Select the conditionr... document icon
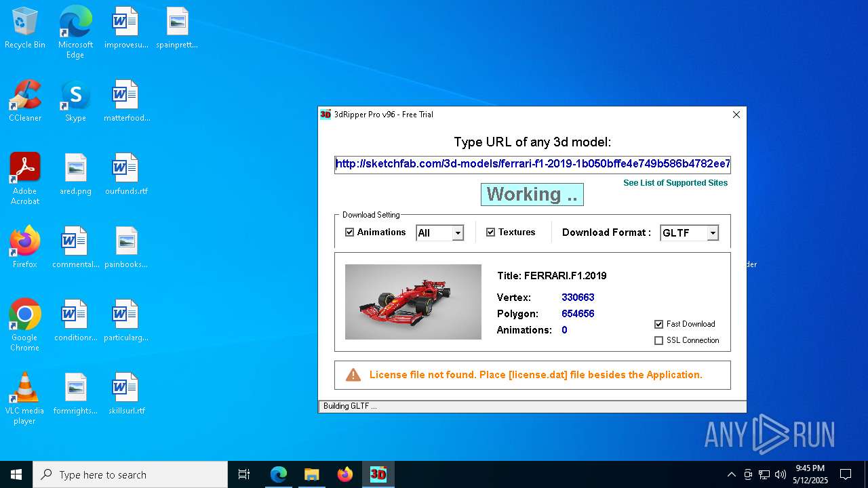This screenshot has width=868, height=488. (x=75, y=321)
